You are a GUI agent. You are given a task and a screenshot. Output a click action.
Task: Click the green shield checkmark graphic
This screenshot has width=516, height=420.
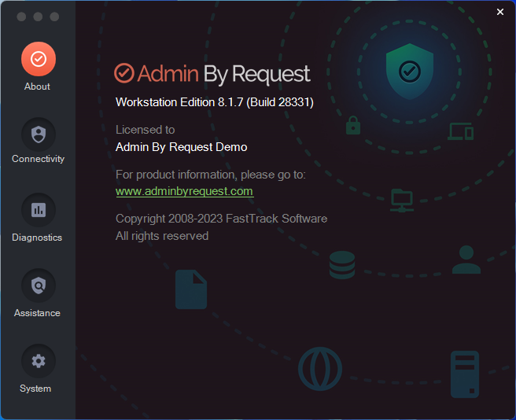coord(409,72)
